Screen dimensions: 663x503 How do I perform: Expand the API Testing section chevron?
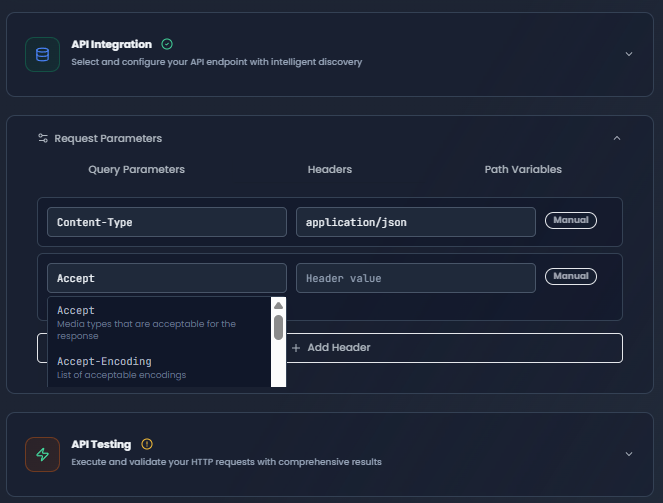point(628,453)
